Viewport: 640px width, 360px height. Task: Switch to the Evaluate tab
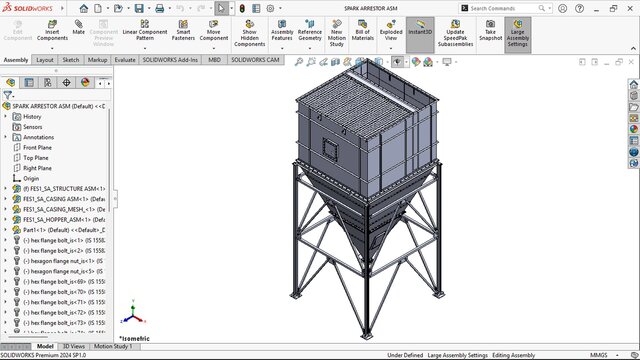tap(124, 60)
